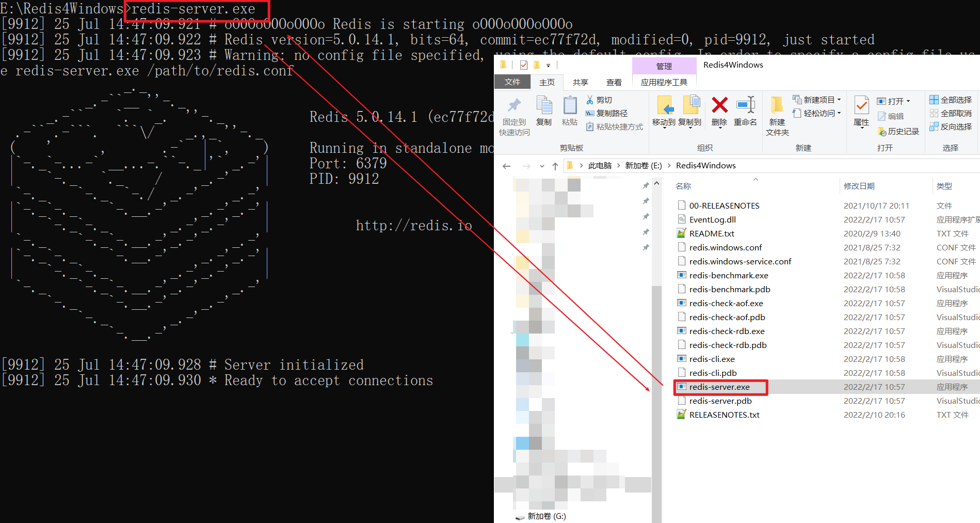
Task: Click the README.txt file icon
Action: (682, 233)
